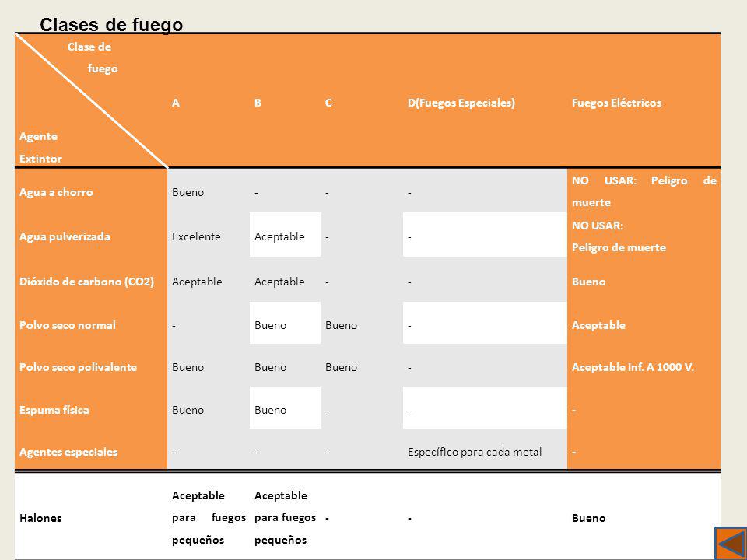The height and width of the screenshot is (560, 747).
Task: Select the 'Polvo seco polivalente' row label
Action: [78, 367]
